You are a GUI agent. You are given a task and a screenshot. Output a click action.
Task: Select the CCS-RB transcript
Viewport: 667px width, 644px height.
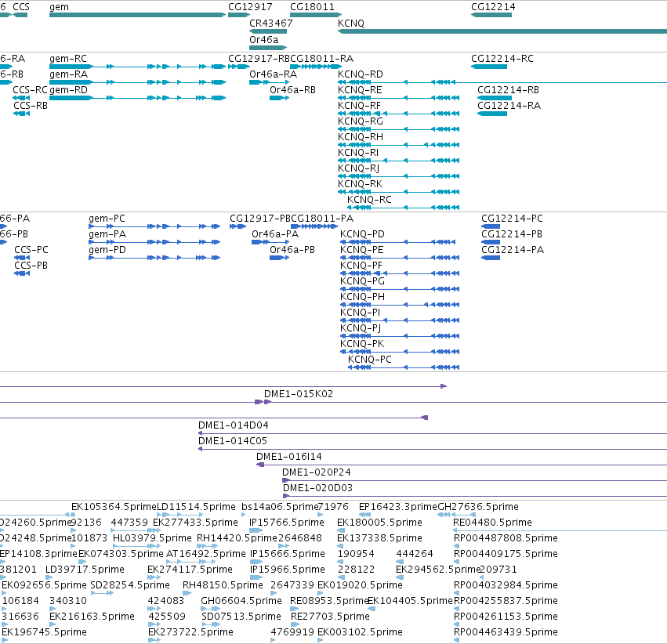point(31,106)
